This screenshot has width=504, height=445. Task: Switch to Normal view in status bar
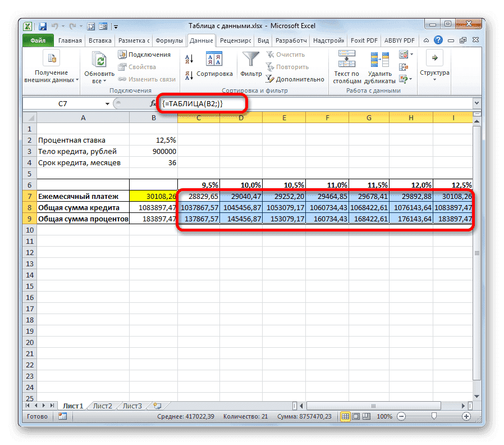pos(347,416)
